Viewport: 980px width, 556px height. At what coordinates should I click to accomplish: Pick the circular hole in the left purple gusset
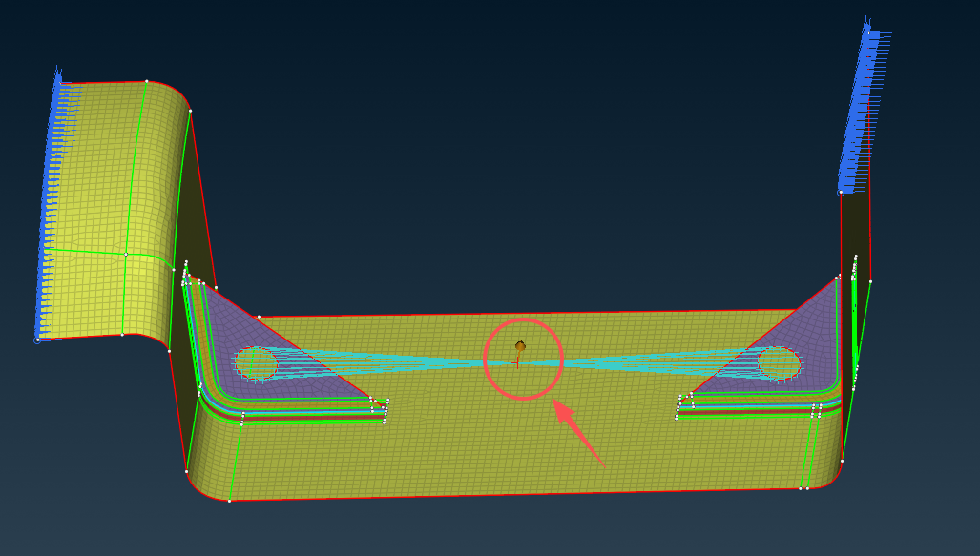(257, 363)
